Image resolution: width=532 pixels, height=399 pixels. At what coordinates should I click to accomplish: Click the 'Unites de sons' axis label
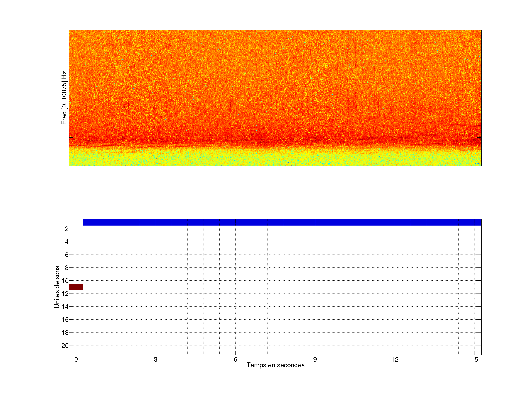57,287
